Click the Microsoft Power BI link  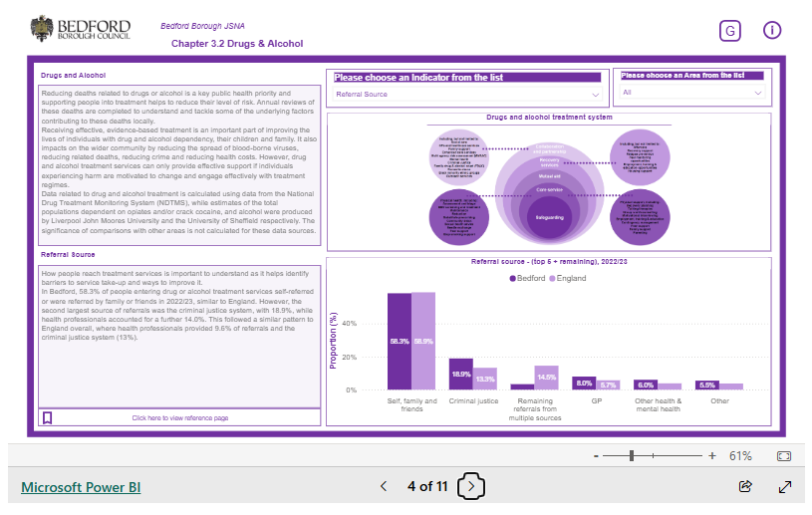(x=81, y=487)
